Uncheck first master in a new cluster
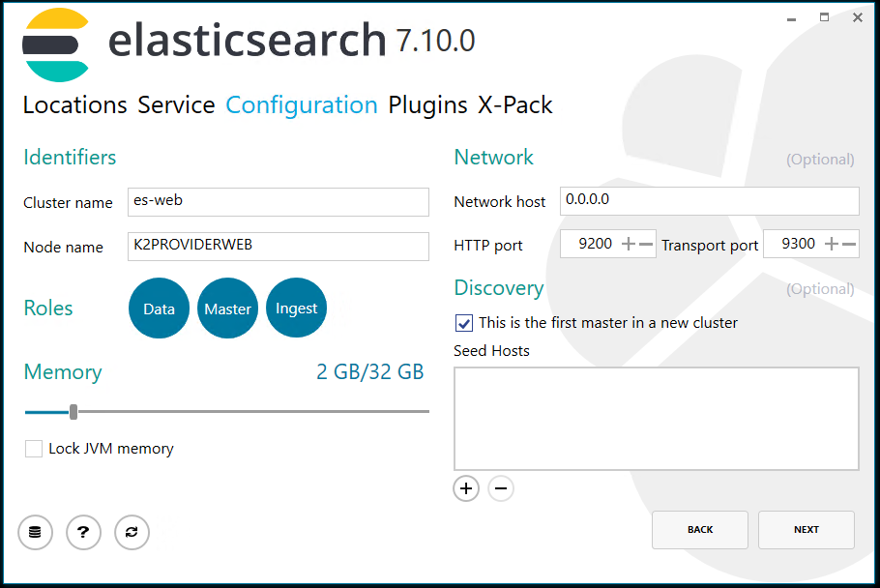This screenshot has height=588, width=880. (x=463, y=323)
